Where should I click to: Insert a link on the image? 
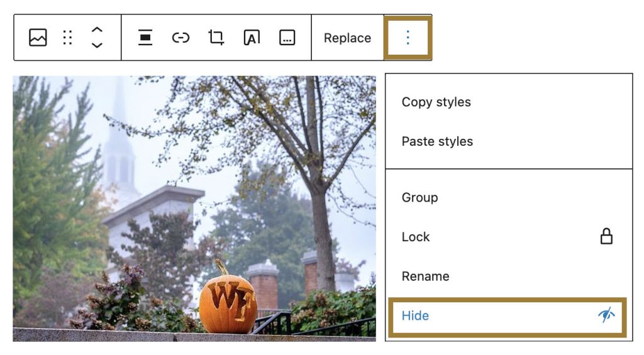pyautogui.click(x=180, y=38)
